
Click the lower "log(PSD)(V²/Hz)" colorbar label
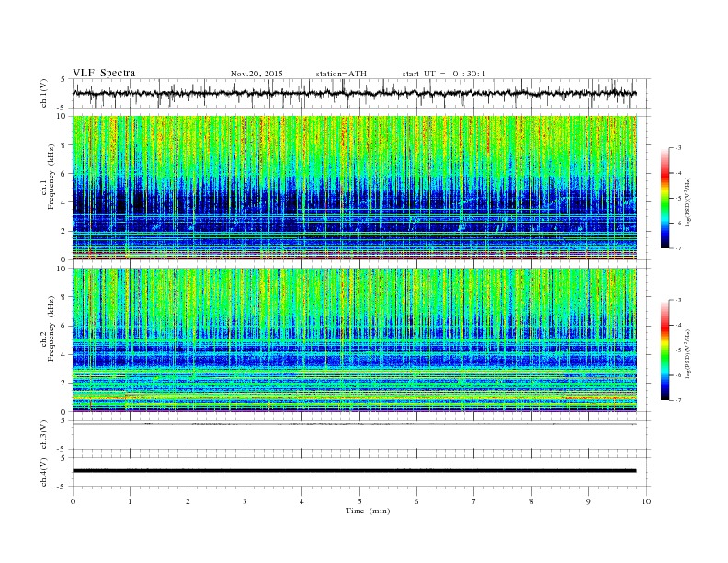coord(688,353)
